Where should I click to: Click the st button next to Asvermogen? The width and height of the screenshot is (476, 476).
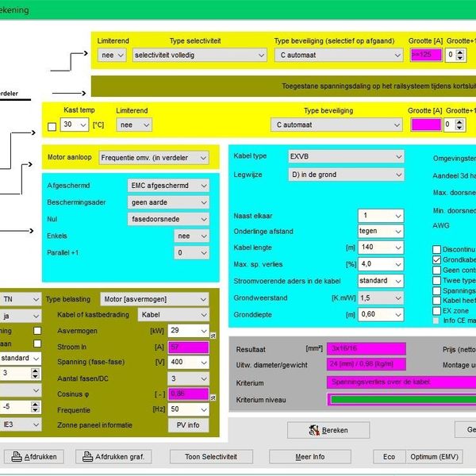point(212,336)
